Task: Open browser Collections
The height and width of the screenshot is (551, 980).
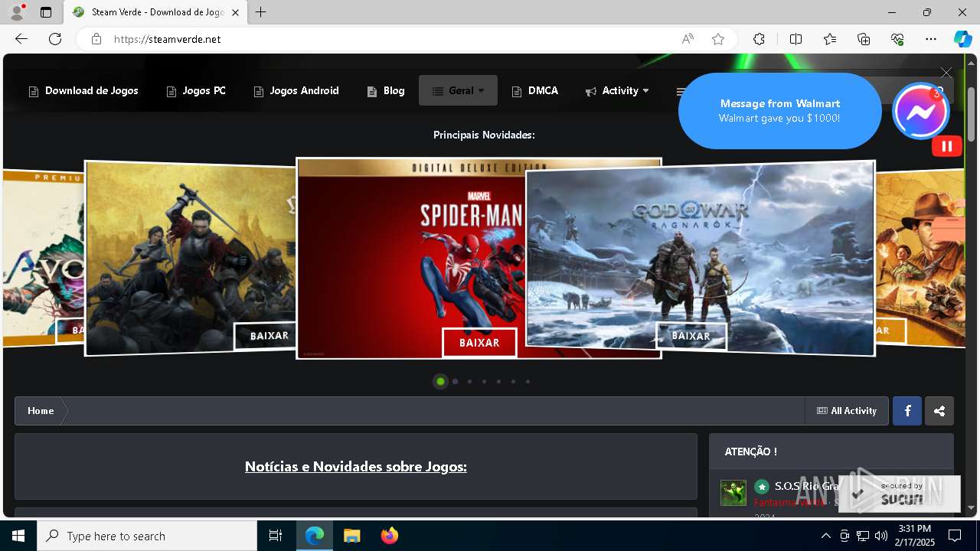Action: click(x=864, y=39)
